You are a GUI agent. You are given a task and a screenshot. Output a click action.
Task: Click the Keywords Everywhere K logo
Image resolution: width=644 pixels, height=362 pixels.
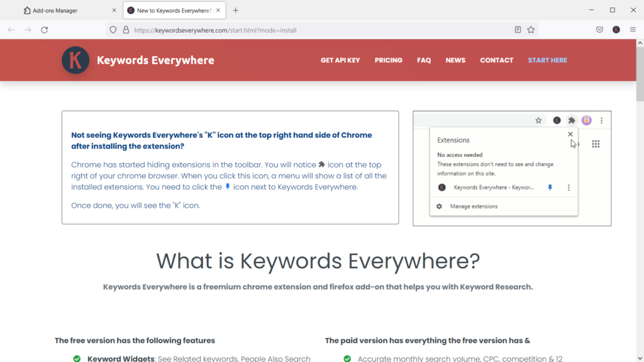(75, 60)
